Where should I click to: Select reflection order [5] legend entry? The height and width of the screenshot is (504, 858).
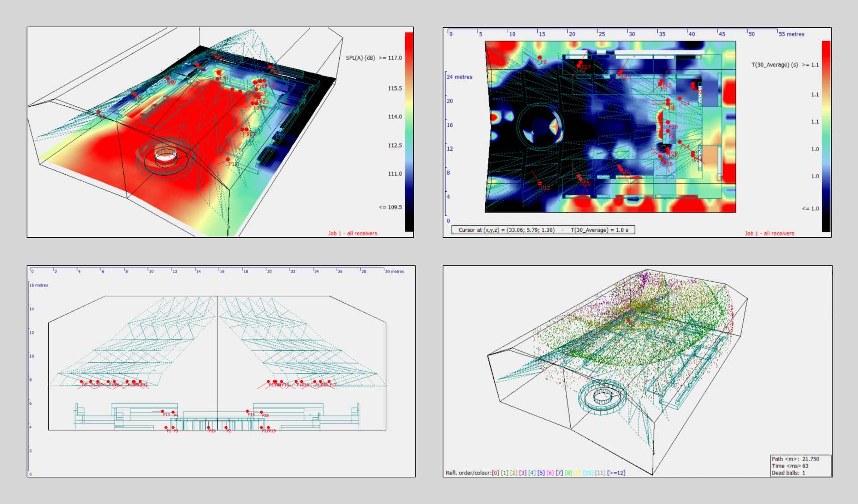[541, 473]
